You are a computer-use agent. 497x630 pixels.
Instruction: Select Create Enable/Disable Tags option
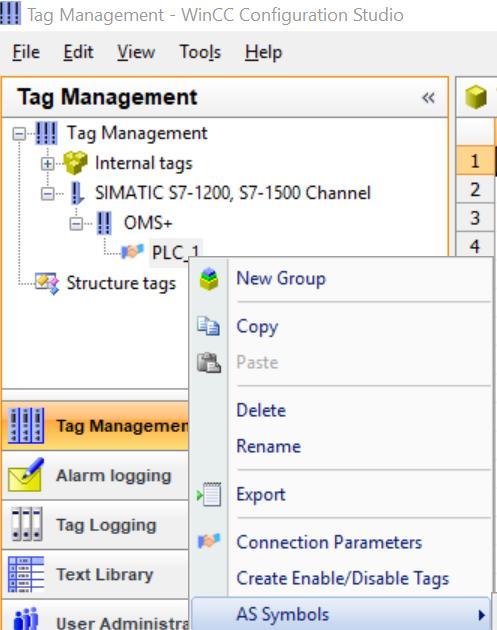(343, 579)
